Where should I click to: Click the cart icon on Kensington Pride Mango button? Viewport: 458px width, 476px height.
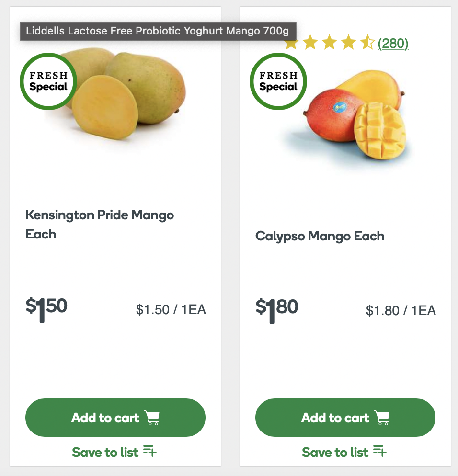(x=152, y=418)
